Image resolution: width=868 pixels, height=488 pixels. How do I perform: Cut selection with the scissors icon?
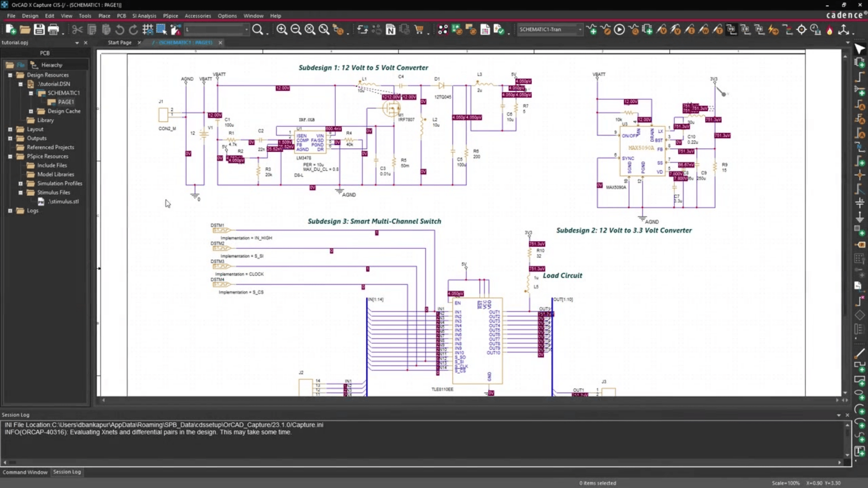77,30
